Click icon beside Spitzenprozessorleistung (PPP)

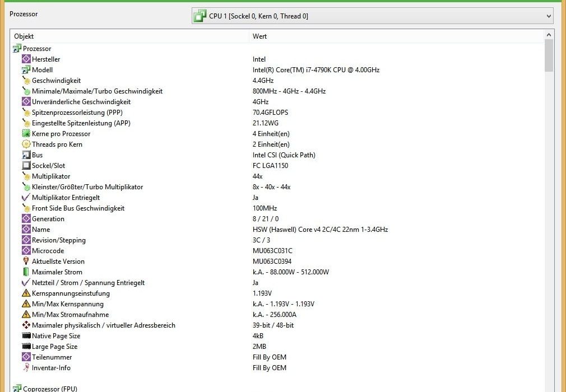pos(26,112)
